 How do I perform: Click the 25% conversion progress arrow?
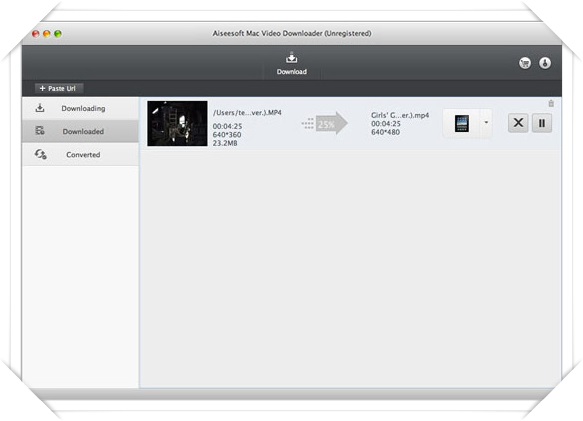(325, 123)
